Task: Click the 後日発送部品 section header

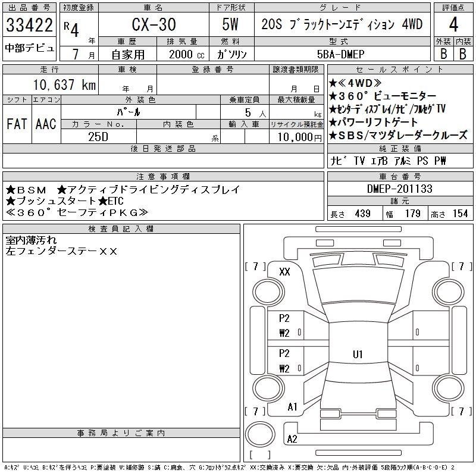Action: tap(163, 149)
